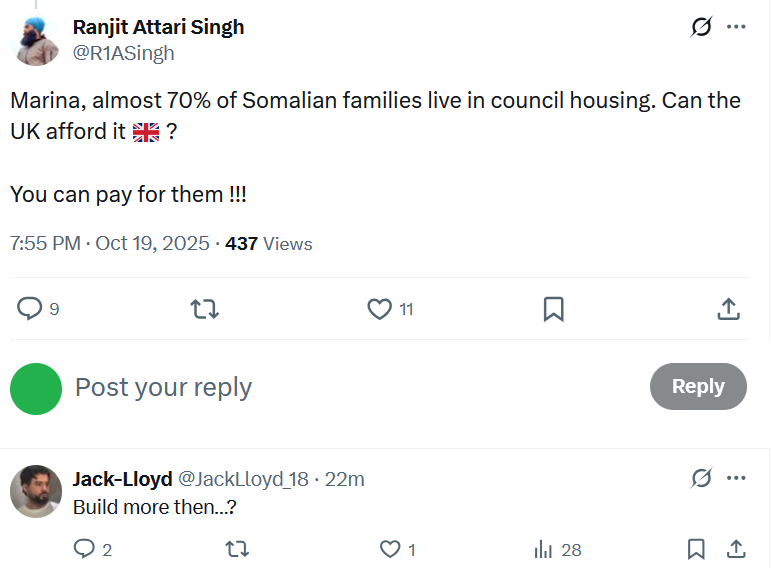The width and height of the screenshot is (771, 568).
Task: Like Jack-Lloyd's reply
Action: tap(390, 549)
